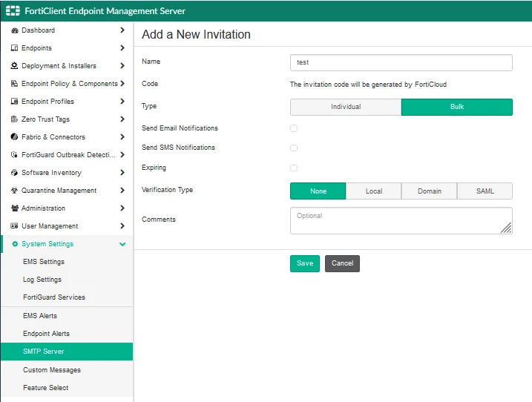Expand Endpoint Profiles chevron
Viewport: 532px width, 402px height.
122,101
